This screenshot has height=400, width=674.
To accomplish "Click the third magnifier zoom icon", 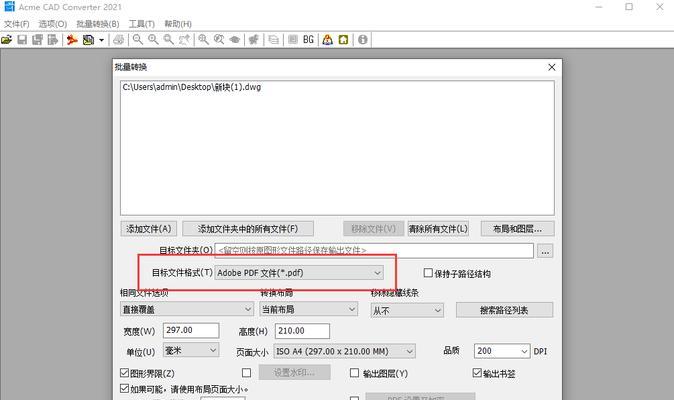I will 168,40.
